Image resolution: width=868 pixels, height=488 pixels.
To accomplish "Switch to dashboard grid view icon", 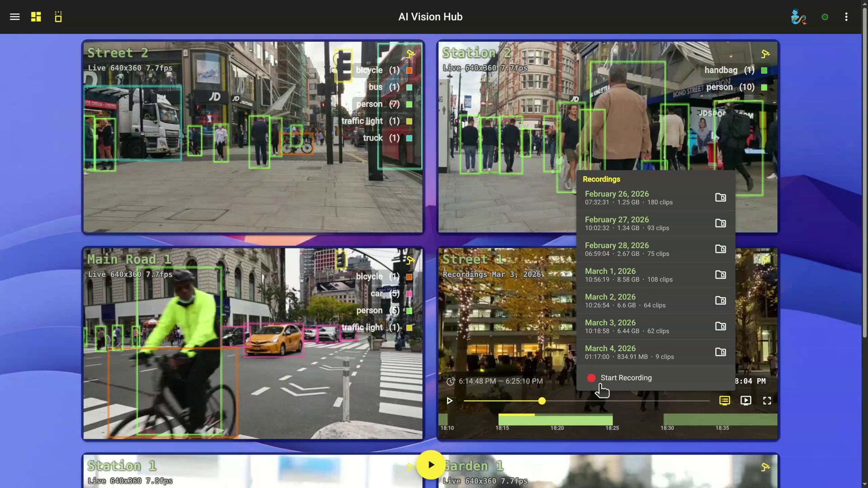I will [x=36, y=17].
